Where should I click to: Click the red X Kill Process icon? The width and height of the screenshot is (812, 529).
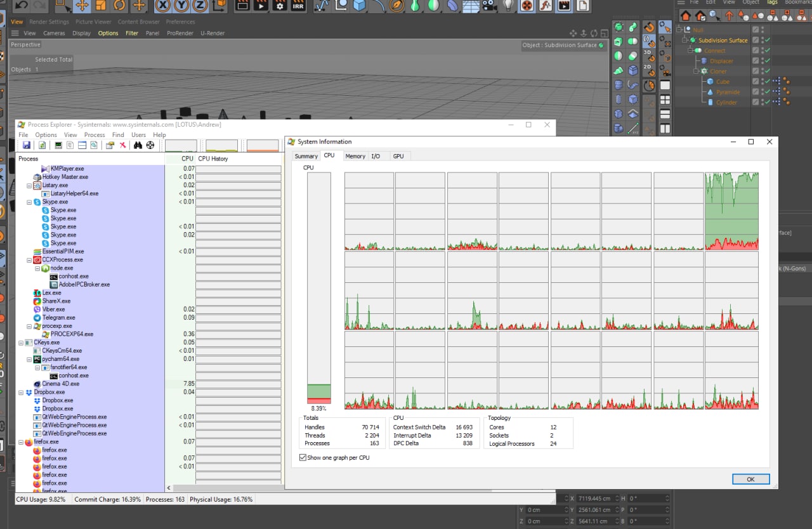pos(122,145)
